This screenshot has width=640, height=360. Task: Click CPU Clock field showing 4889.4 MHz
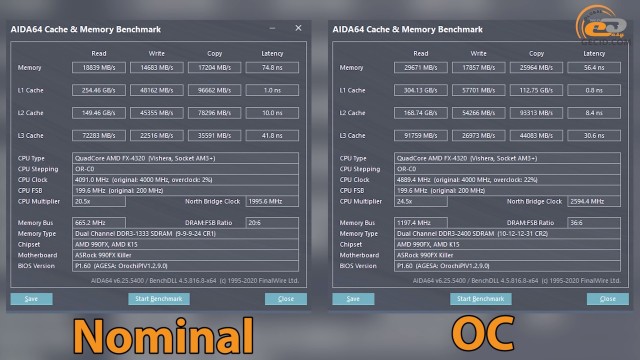point(507,180)
